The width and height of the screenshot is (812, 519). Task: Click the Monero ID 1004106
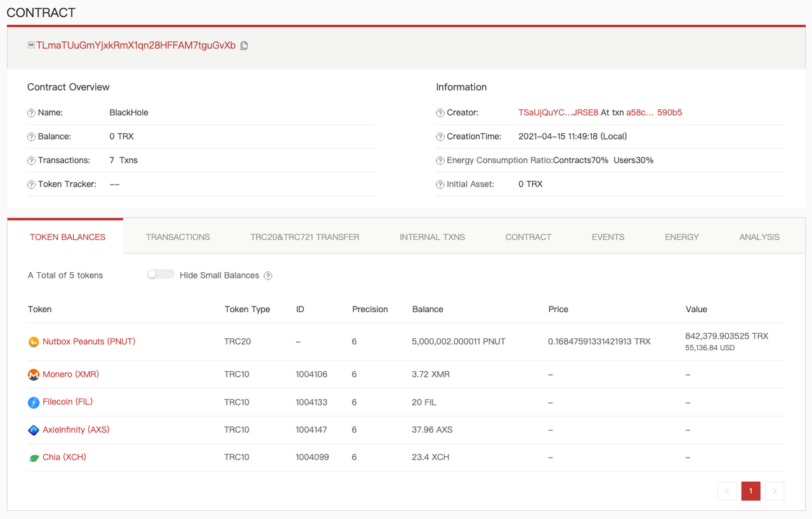pyautogui.click(x=311, y=374)
